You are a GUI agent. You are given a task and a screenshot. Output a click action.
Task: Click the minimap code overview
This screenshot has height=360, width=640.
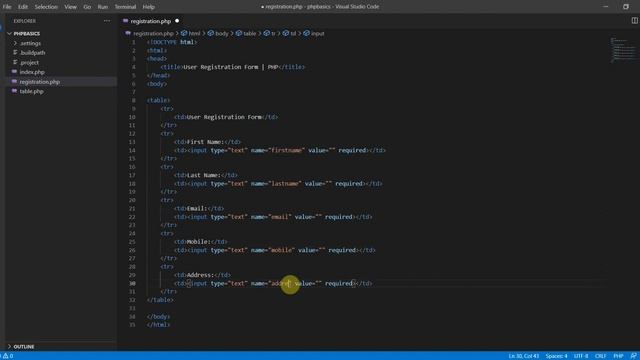click(x=623, y=50)
